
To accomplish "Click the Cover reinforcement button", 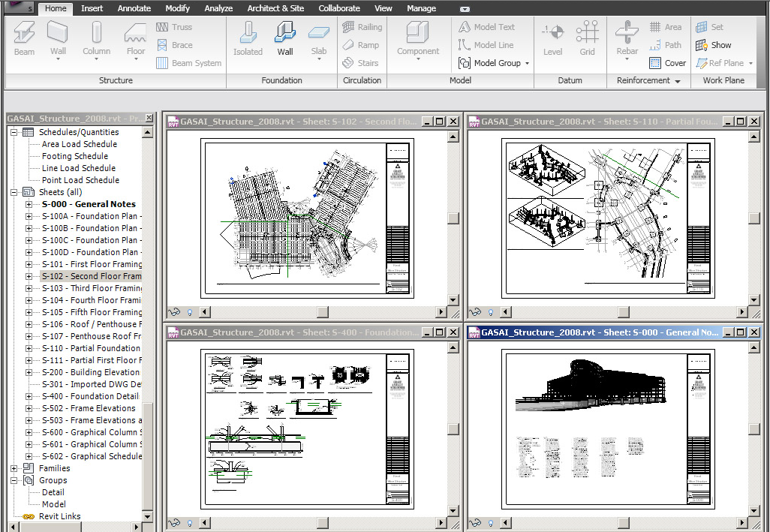I will click(x=667, y=63).
